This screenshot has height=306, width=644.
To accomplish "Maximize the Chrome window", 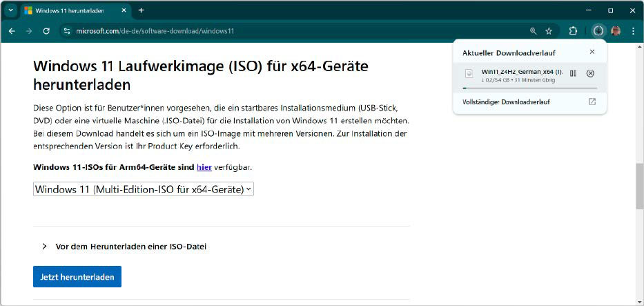I will (x=611, y=10).
